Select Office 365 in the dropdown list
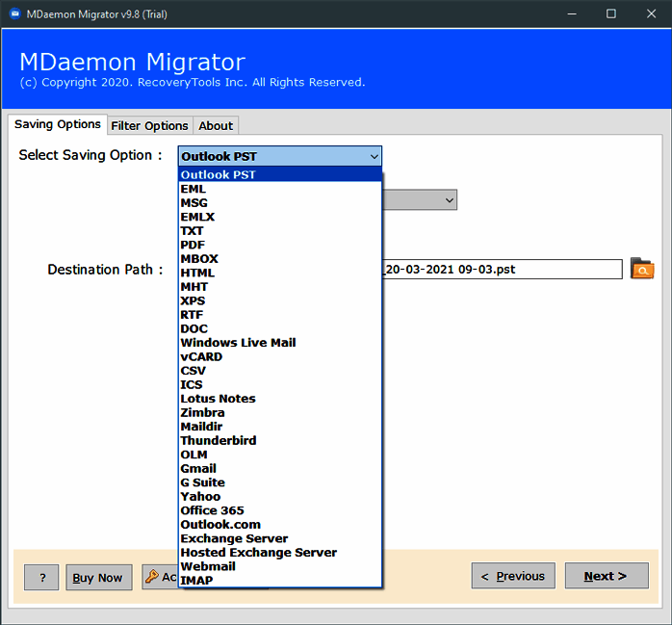This screenshot has height=625, width=672. [212, 510]
